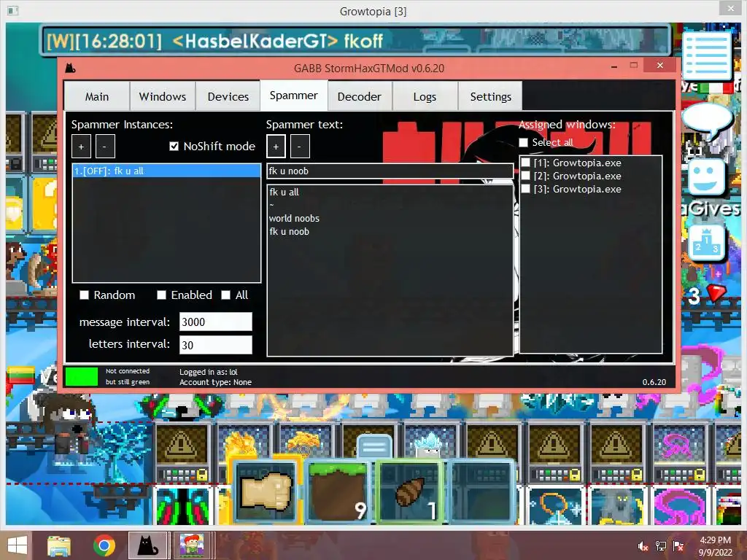The width and height of the screenshot is (747, 560).
Task: Click the Action Center flag tray icon
Action: 678,546
